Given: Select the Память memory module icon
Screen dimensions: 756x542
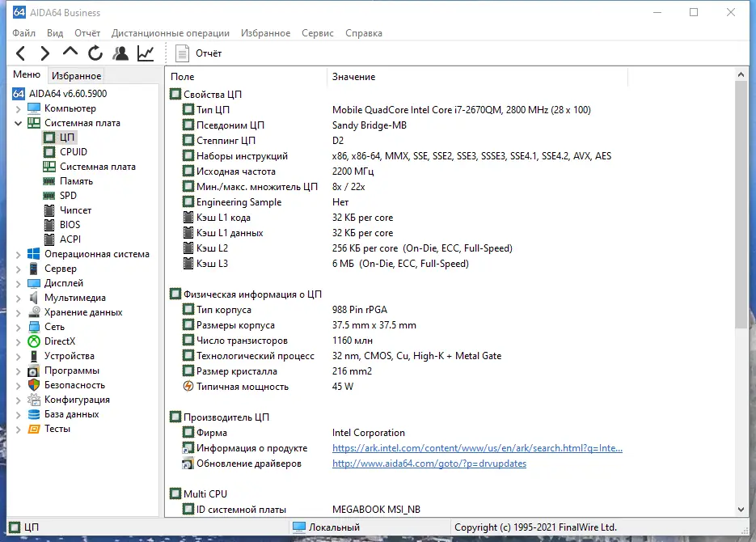Looking at the screenshot, I should point(49,181).
